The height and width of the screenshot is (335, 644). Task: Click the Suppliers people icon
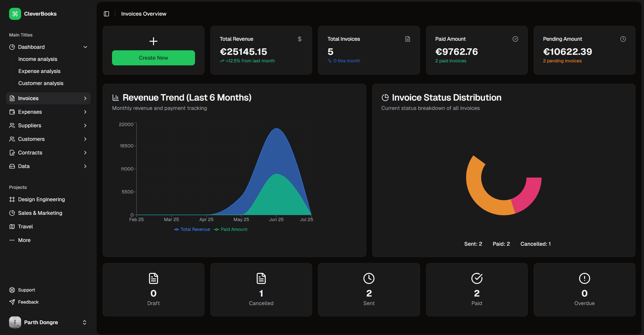click(x=12, y=125)
